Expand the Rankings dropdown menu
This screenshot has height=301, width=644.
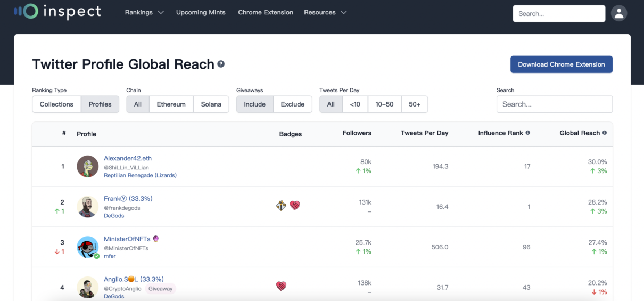coord(144,12)
